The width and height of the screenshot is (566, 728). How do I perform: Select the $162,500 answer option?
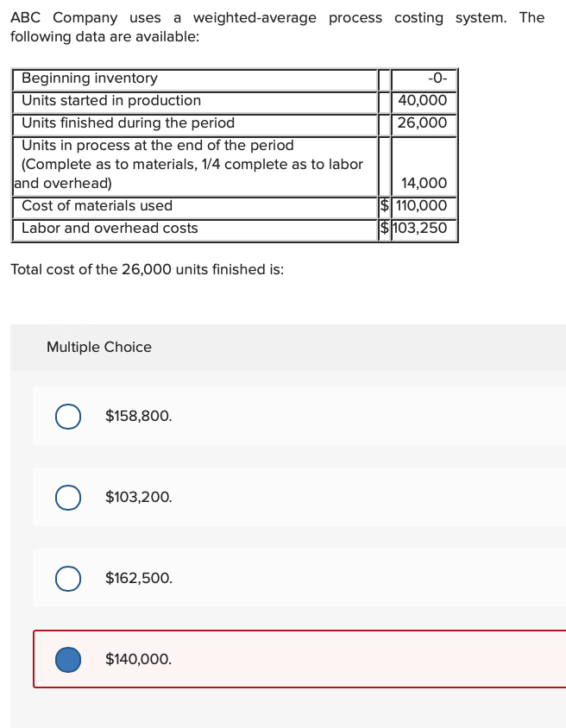[x=68, y=578]
